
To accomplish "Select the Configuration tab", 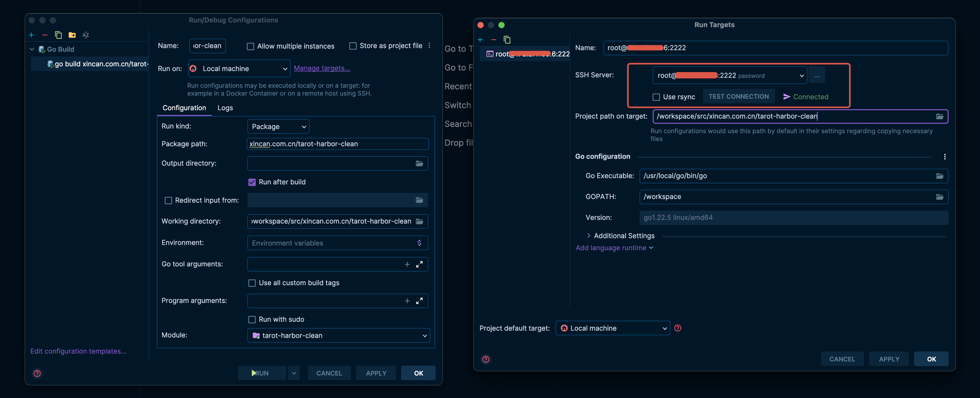I will 184,108.
